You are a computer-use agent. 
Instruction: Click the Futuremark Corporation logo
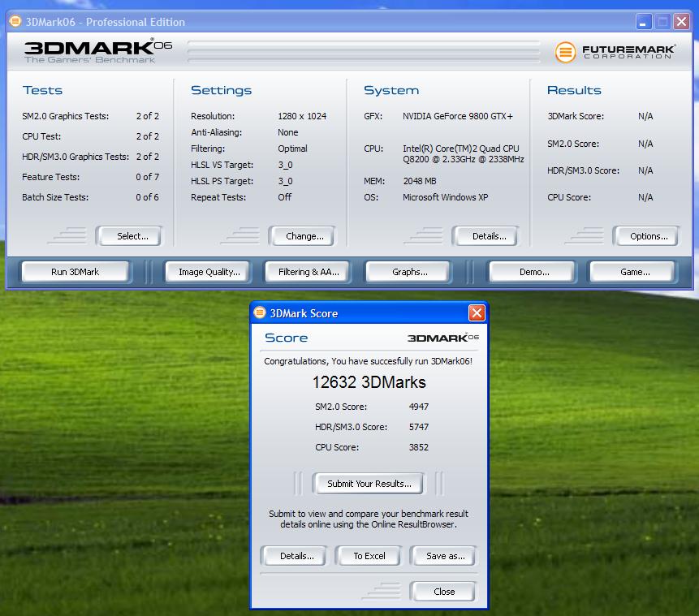pos(615,52)
